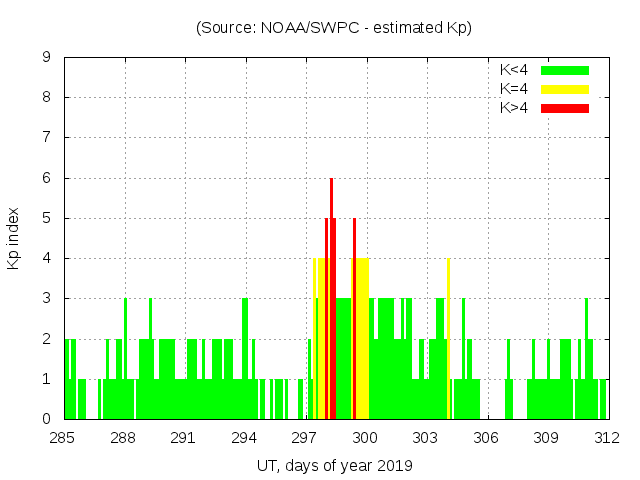This screenshot has height=480, width=640.
Task: Click the x-axis tick label 306
Action: 486,438
